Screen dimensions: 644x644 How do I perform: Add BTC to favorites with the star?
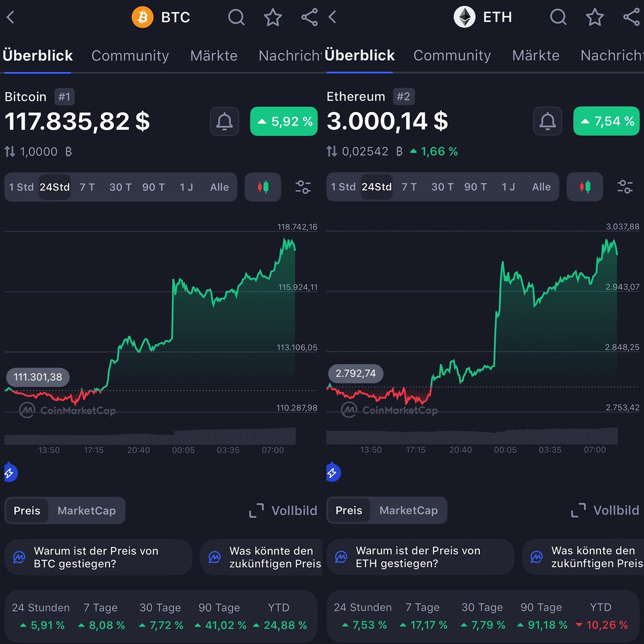273,17
